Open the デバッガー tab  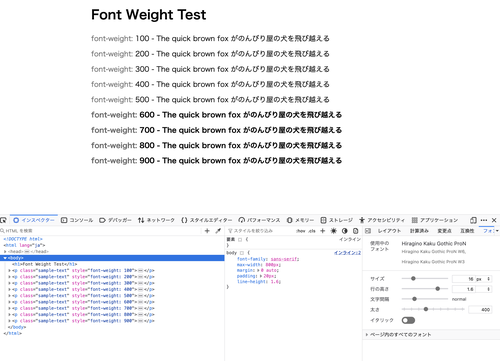click(115, 220)
